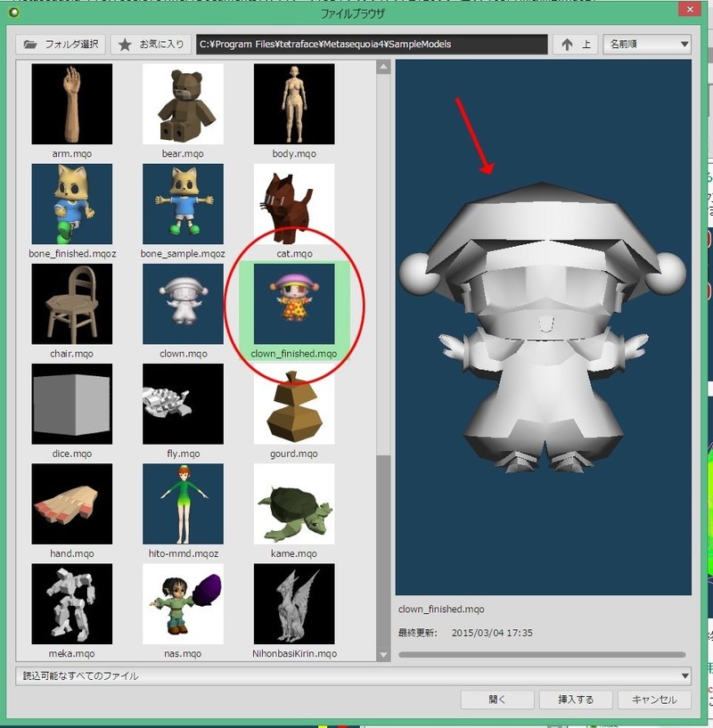Image resolution: width=713 pixels, height=728 pixels.
Task: Select the hito-mmd.mqoz character thumbnail
Action: [183, 503]
